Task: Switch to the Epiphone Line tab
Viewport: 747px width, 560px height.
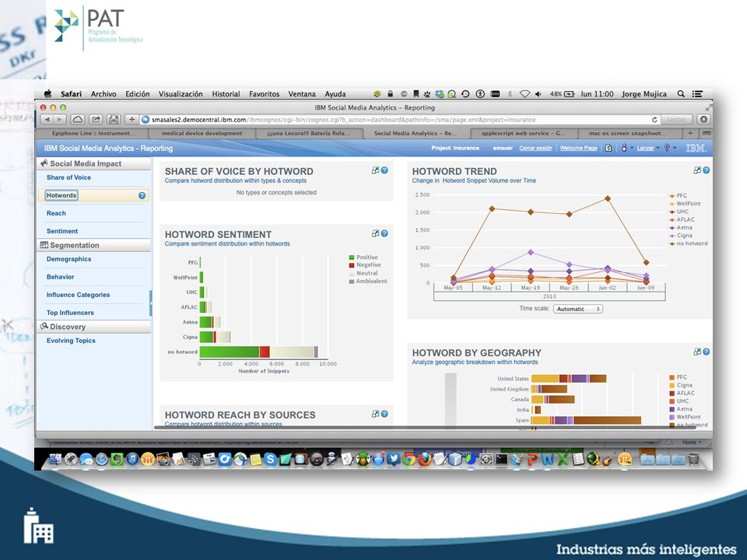Action: pos(93,133)
